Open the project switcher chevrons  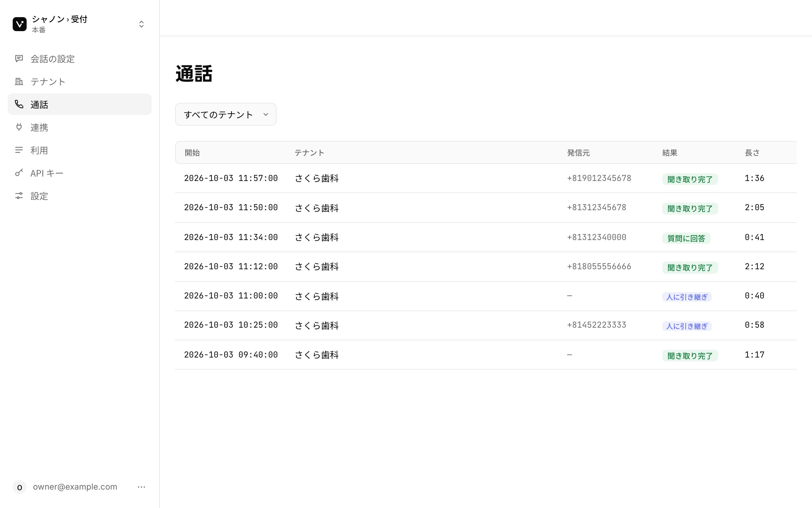[141, 24]
